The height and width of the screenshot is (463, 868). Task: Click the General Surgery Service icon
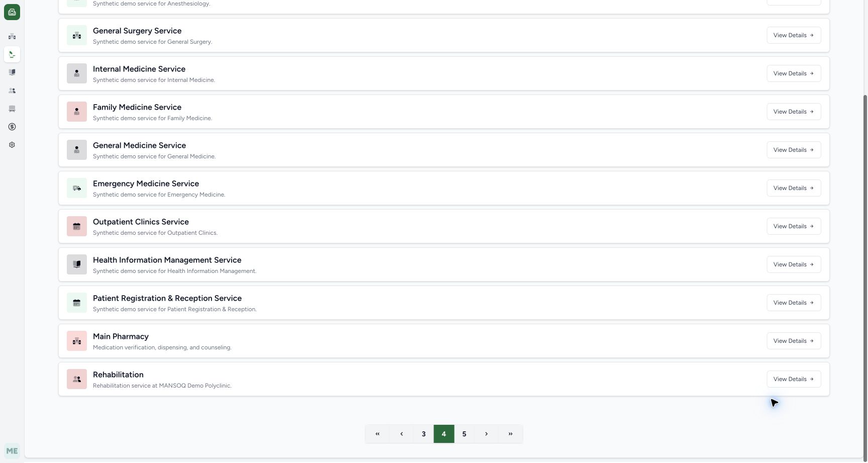(77, 35)
